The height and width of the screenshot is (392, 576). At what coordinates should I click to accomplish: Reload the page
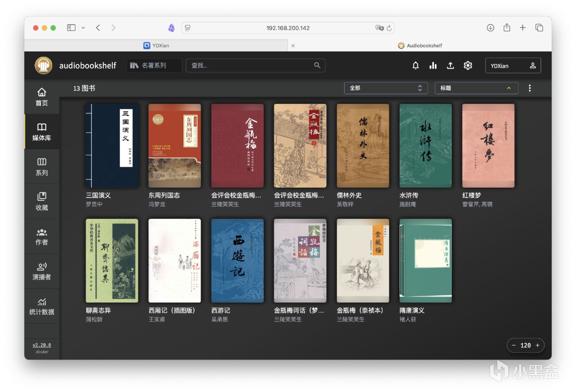[389, 28]
